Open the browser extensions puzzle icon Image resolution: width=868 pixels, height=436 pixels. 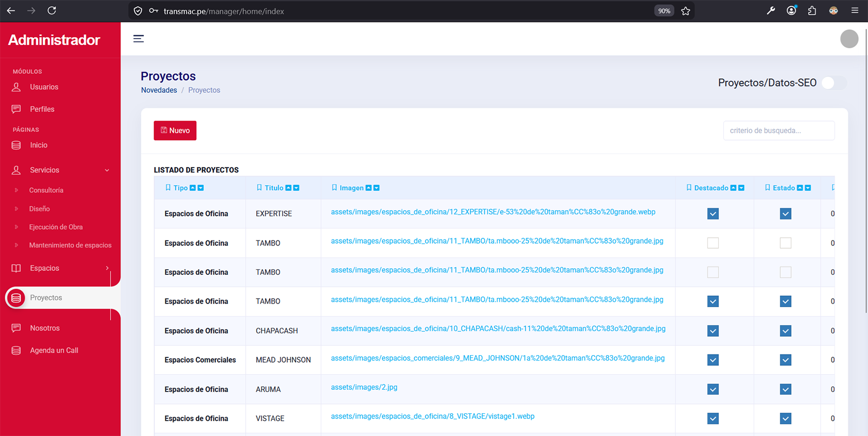(812, 10)
